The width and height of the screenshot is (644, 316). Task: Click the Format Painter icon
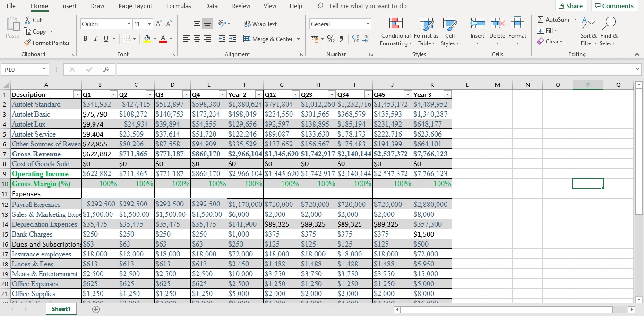[27, 43]
